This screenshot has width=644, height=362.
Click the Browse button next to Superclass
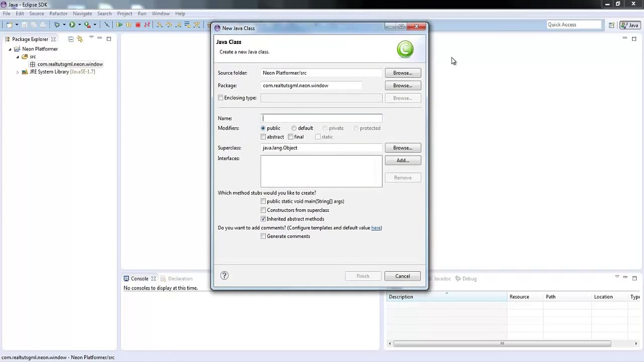402,147
